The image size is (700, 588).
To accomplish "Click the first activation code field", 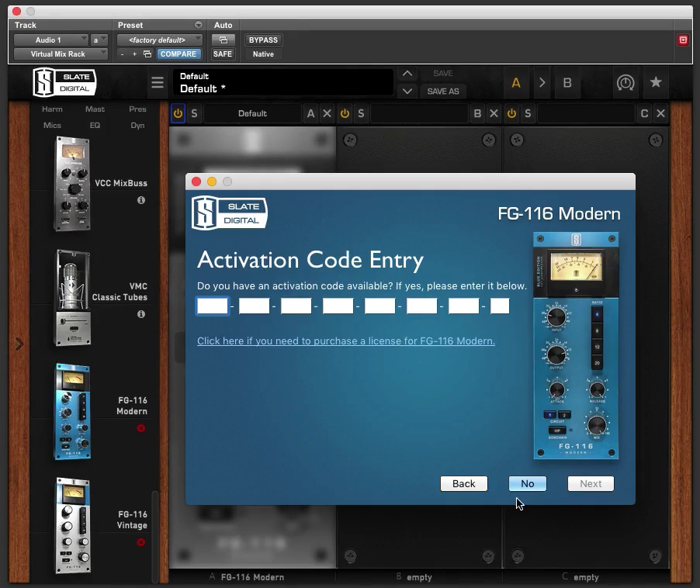I will [213, 306].
